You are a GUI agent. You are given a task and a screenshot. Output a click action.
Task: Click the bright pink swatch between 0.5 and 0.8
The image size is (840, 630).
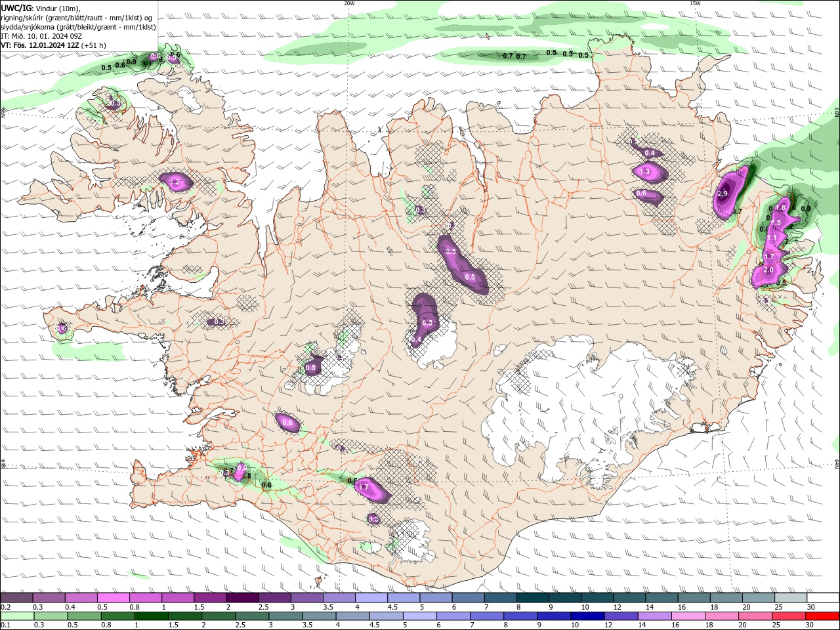pyautogui.click(x=114, y=598)
